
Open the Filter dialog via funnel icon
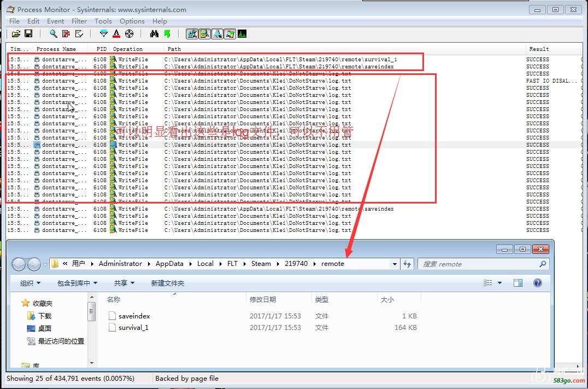click(104, 34)
